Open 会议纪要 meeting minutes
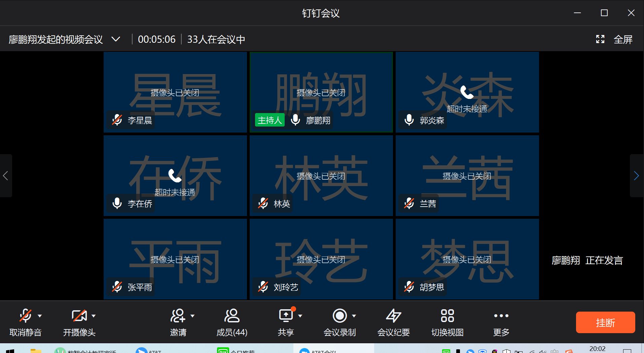 [x=393, y=322]
